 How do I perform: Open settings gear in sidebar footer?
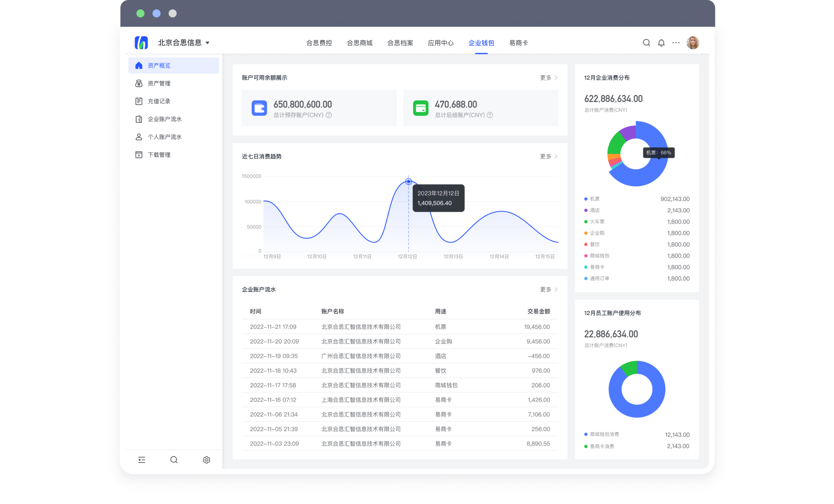(206, 459)
